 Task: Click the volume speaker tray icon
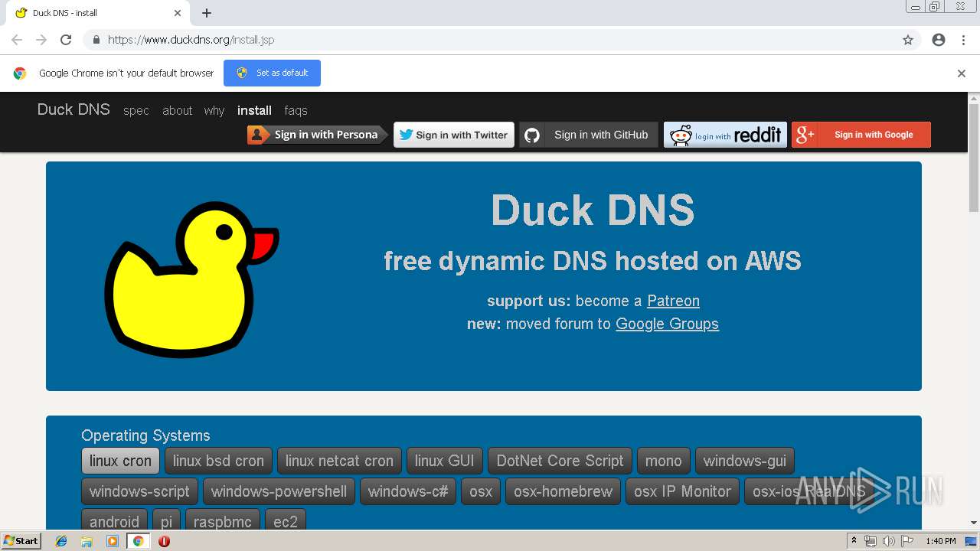888,541
